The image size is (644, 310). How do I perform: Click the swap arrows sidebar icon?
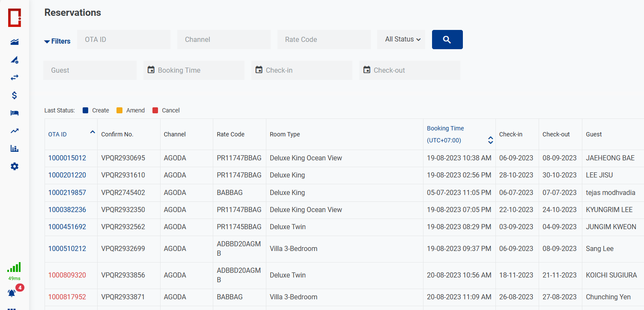[15, 77]
